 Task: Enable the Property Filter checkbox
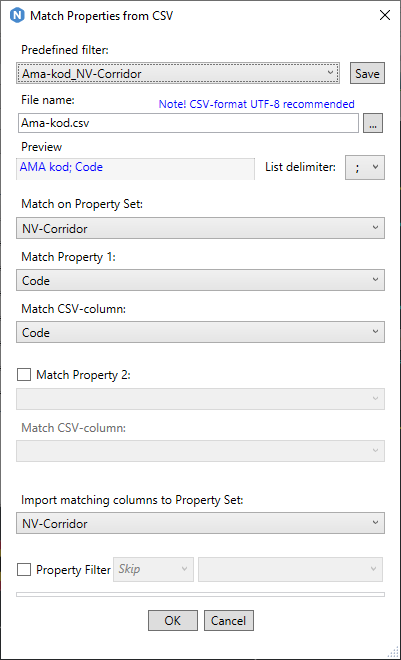pos(24,570)
